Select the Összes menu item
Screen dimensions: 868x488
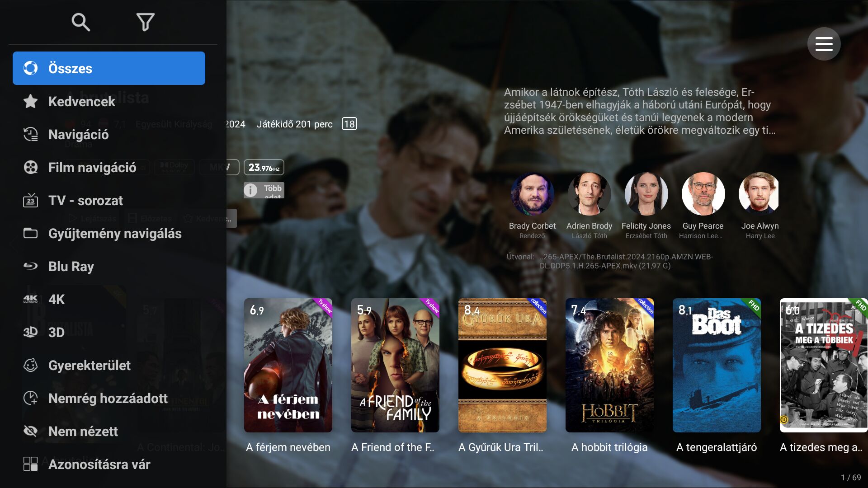109,68
